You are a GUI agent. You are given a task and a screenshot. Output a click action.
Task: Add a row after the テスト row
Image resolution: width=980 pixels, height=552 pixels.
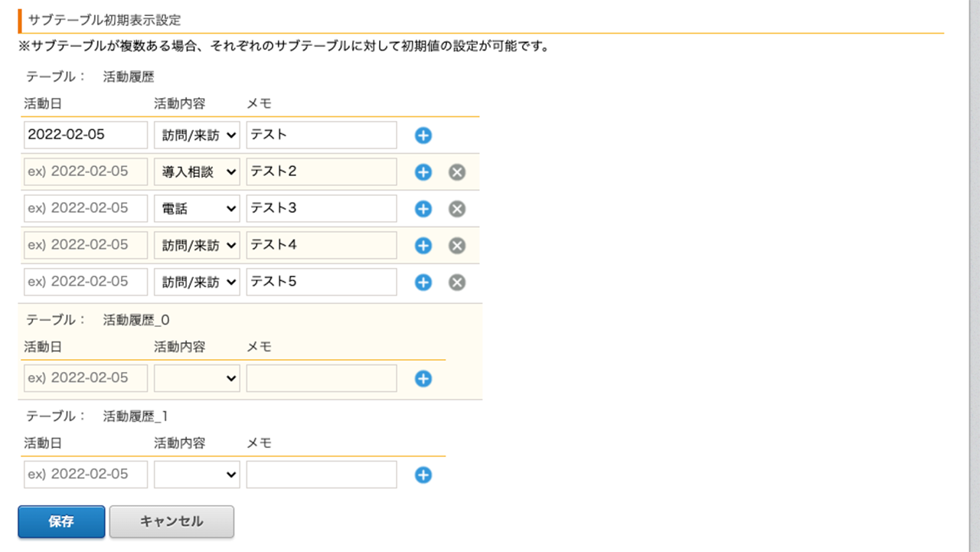[x=423, y=136]
